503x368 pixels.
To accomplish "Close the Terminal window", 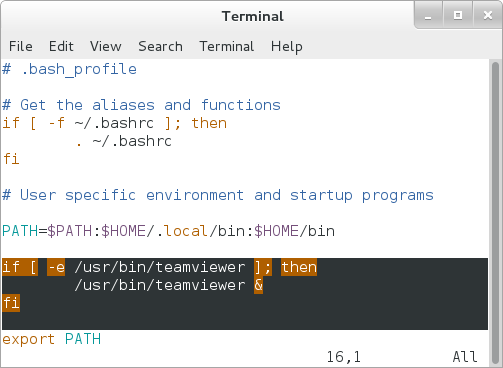I will click(488, 15).
